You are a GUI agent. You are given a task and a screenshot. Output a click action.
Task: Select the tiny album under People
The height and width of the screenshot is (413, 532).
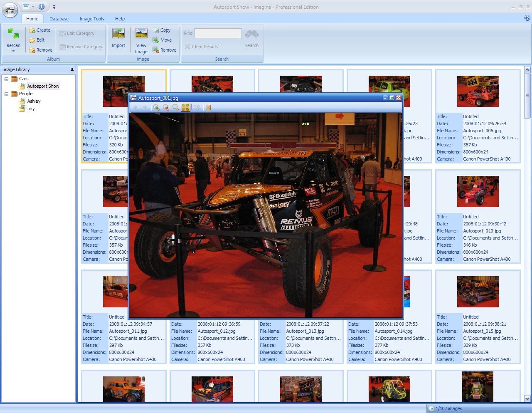tap(31, 109)
